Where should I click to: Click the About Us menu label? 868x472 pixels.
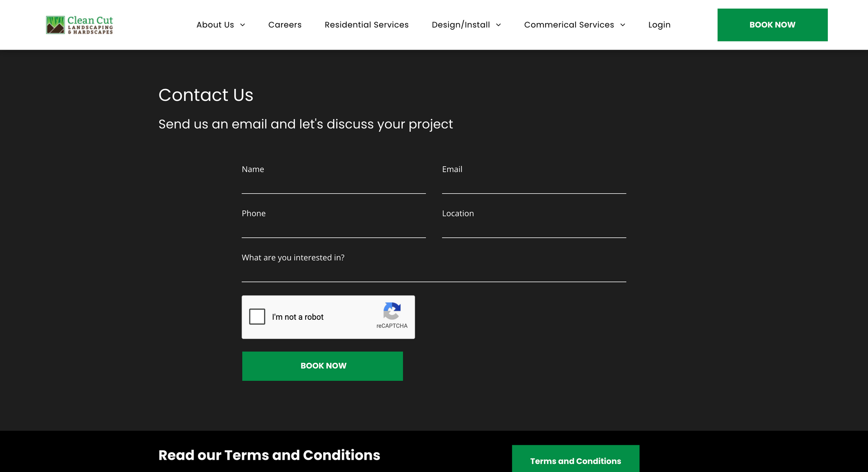click(x=215, y=25)
